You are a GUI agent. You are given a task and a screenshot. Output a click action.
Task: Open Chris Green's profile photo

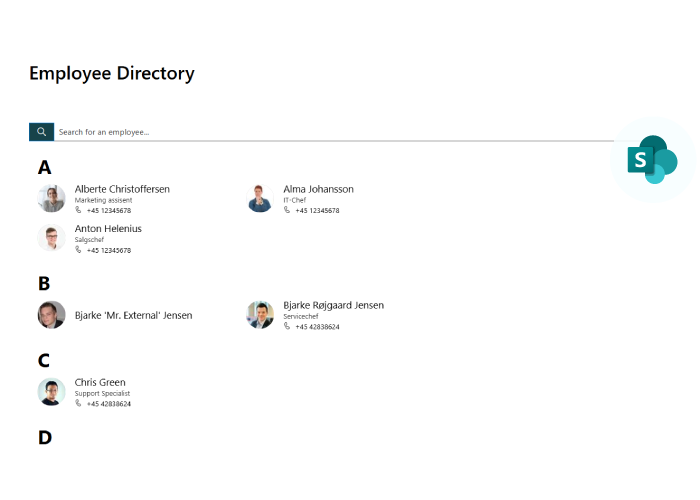(51, 392)
